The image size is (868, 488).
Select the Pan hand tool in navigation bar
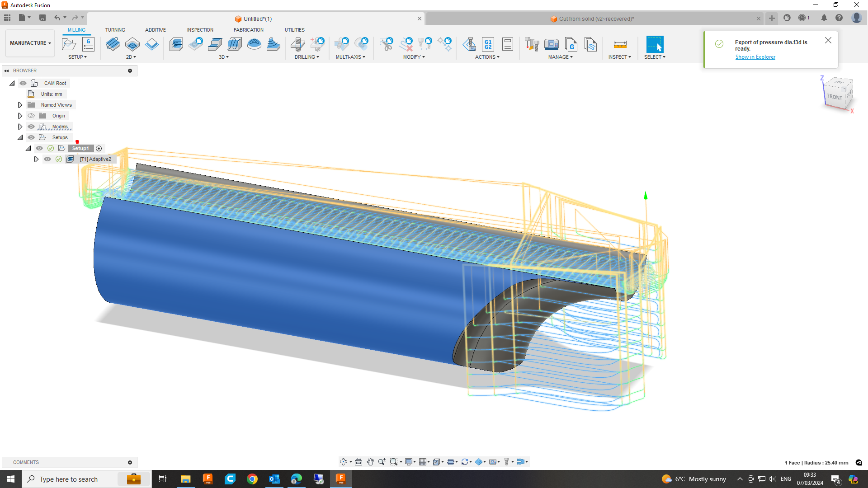coord(370,462)
